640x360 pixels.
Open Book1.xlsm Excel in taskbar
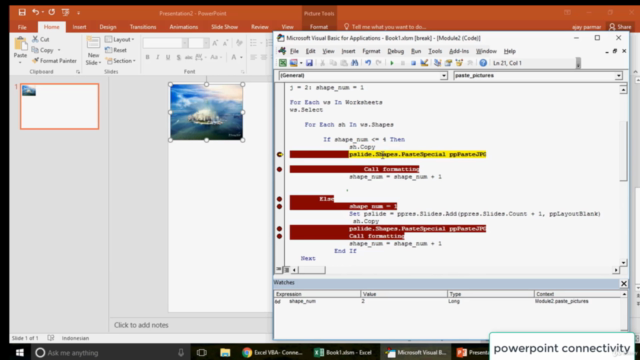pos(344,352)
